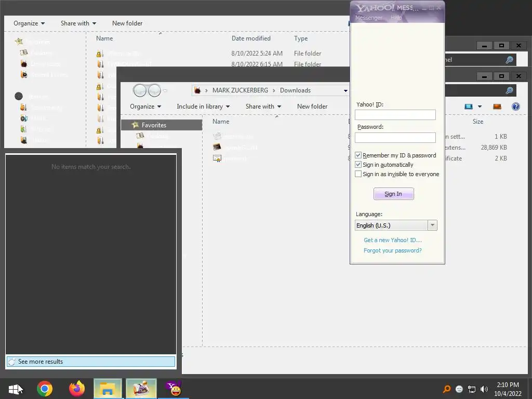Open the view options arrow beside view icon
This screenshot has width=532, height=399.
(480, 107)
